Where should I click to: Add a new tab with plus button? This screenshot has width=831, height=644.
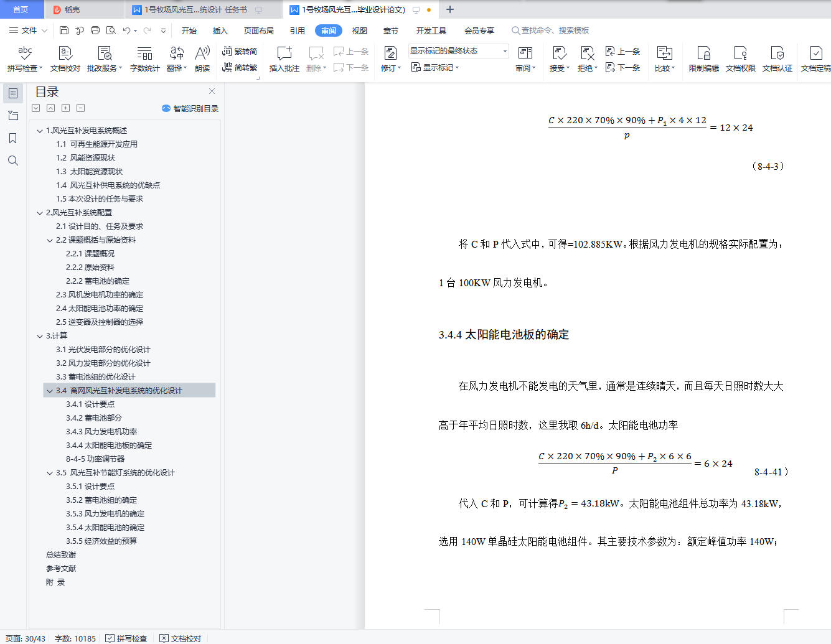click(450, 9)
